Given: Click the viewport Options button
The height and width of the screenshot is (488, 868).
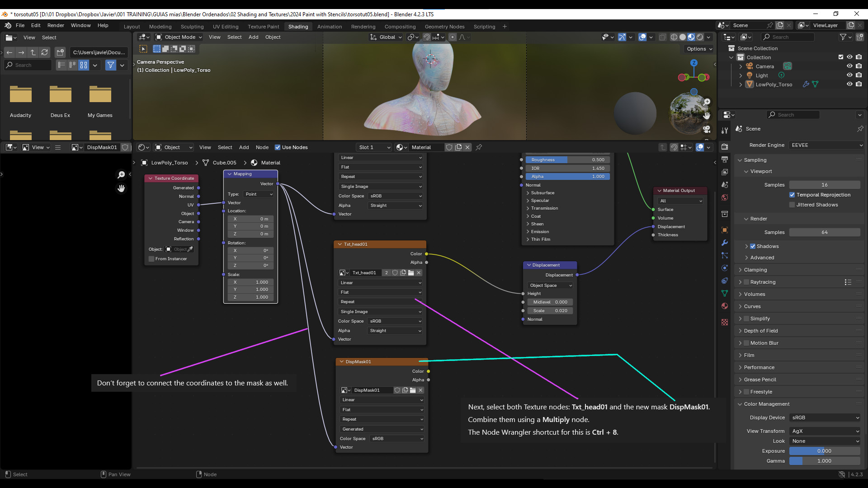Looking at the screenshot, I should click(x=699, y=49).
